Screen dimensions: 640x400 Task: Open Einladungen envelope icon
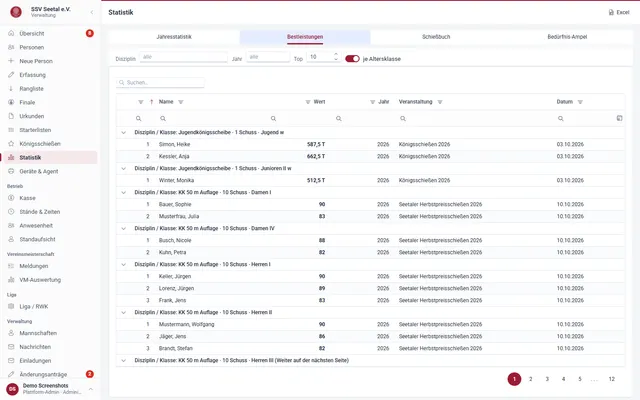(11, 360)
